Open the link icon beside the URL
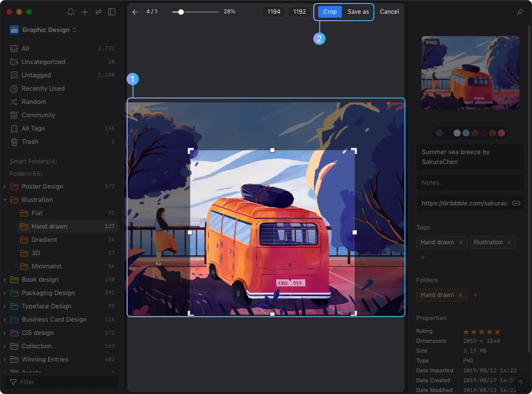The height and width of the screenshot is (394, 532). click(x=516, y=203)
